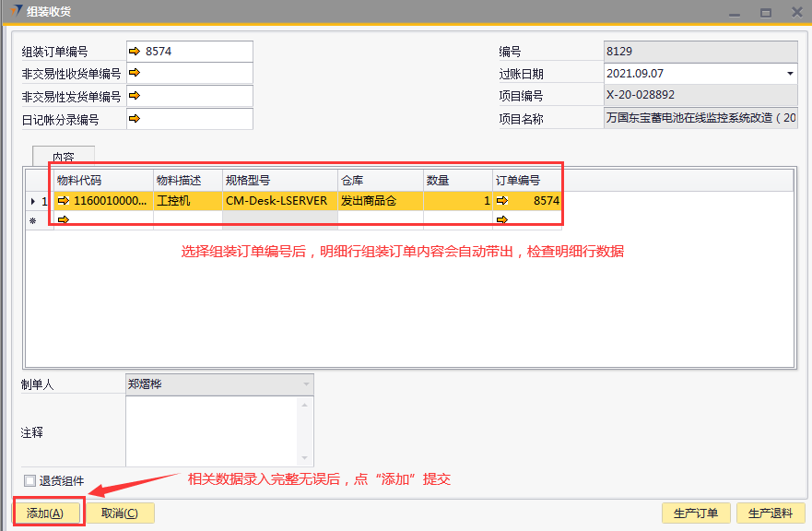Click the empty row 物料代码 link arrow
The width and height of the screenshot is (812, 531).
[x=64, y=220]
